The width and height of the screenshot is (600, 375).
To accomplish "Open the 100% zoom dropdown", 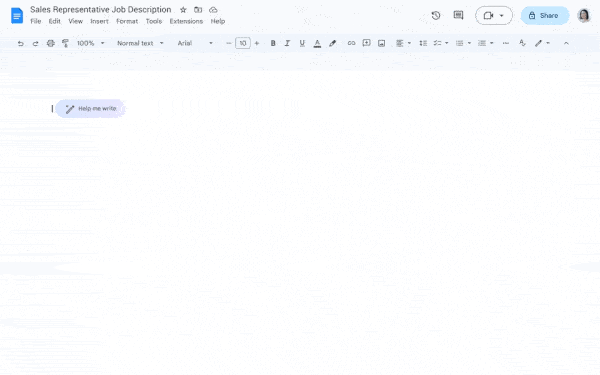I will tap(90, 43).
